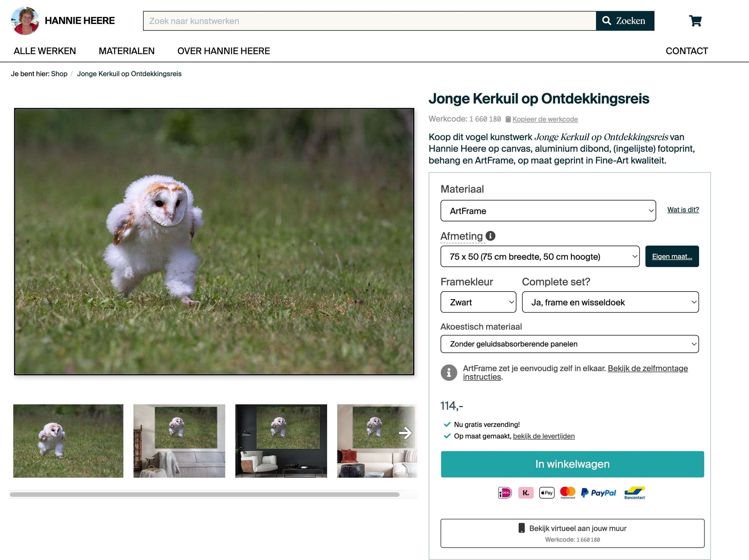Screen dimensions: 749x560
Task: Click the PayPal payment logo
Action: [x=598, y=493]
